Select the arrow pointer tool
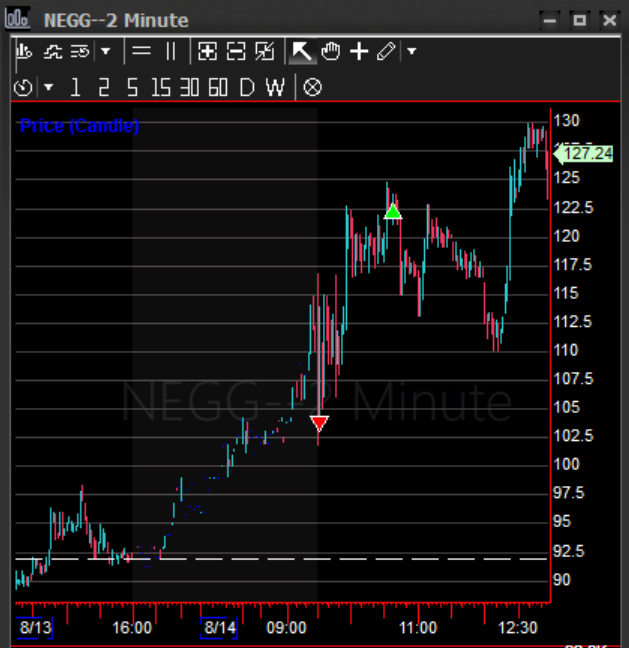The width and height of the screenshot is (629, 648). click(x=302, y=52)
